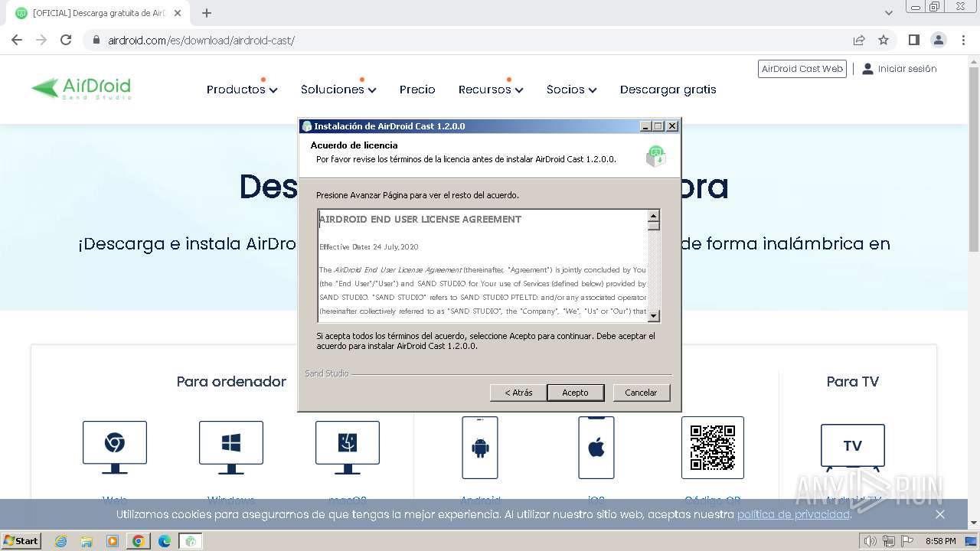980x551 pixels.
Task: Click the AirDroid logo
Action: (x=81, y=89)
